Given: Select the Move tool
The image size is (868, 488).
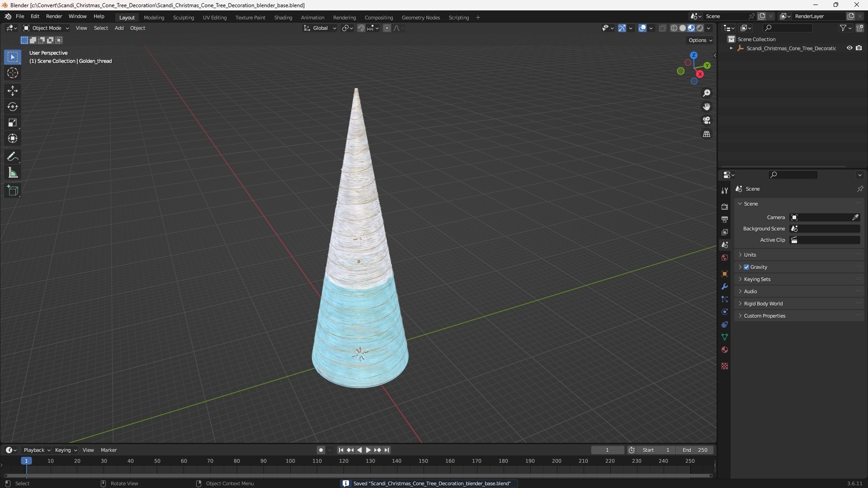Looking at the screenshot, I should coord(12,91).
